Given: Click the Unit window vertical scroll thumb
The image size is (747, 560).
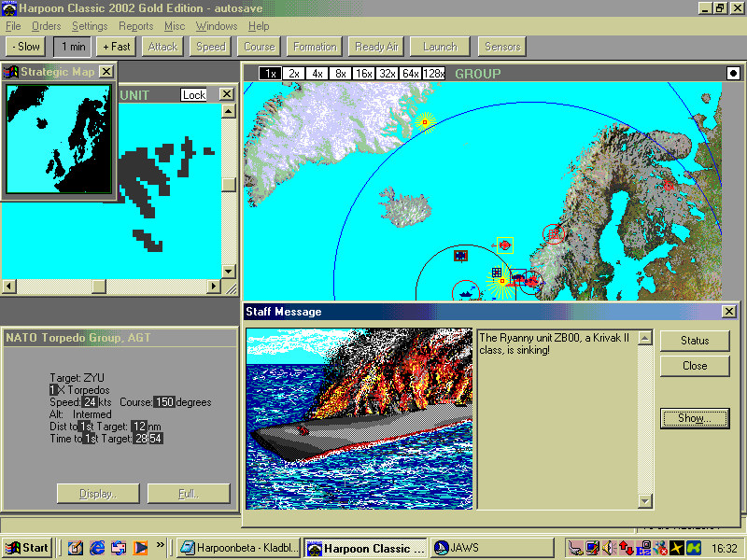Looking at the screenshot, I should click(x=229, y=184).
